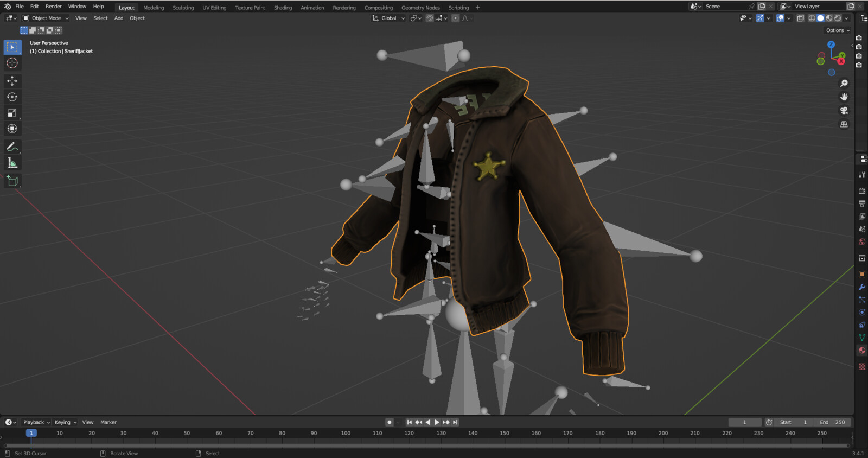Select the Measure tool
The image size is (868, 458).
[12, 163]
